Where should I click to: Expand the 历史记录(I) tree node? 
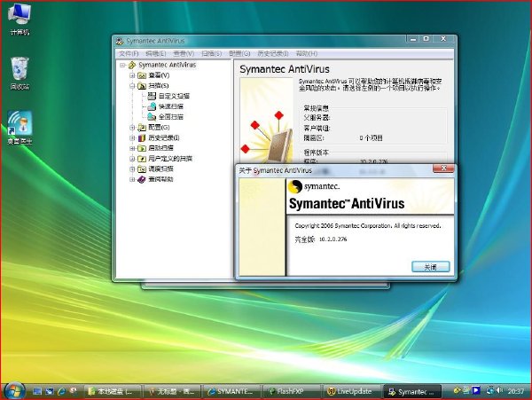pyautogui.click(x=132, y=137)
